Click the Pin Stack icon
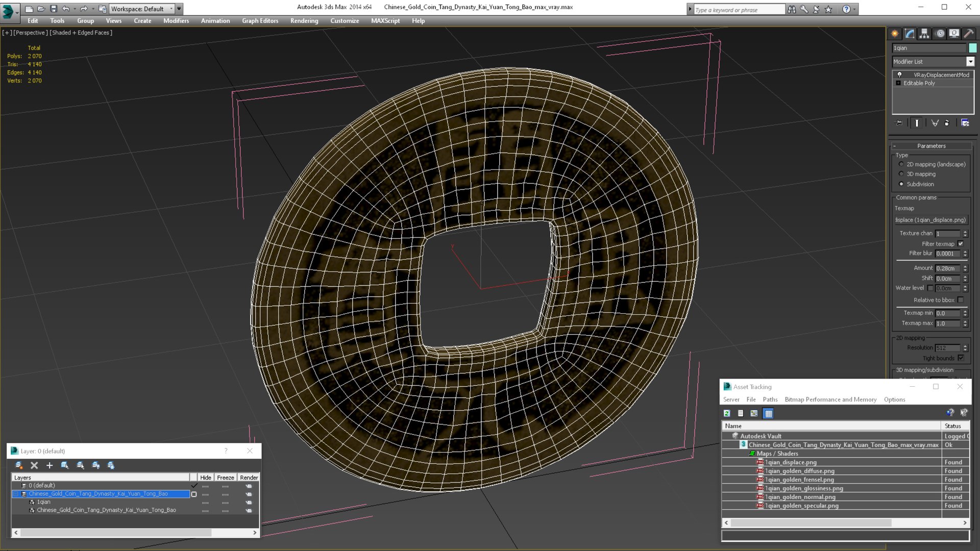The image size is (980, 551). click(899, 123)
